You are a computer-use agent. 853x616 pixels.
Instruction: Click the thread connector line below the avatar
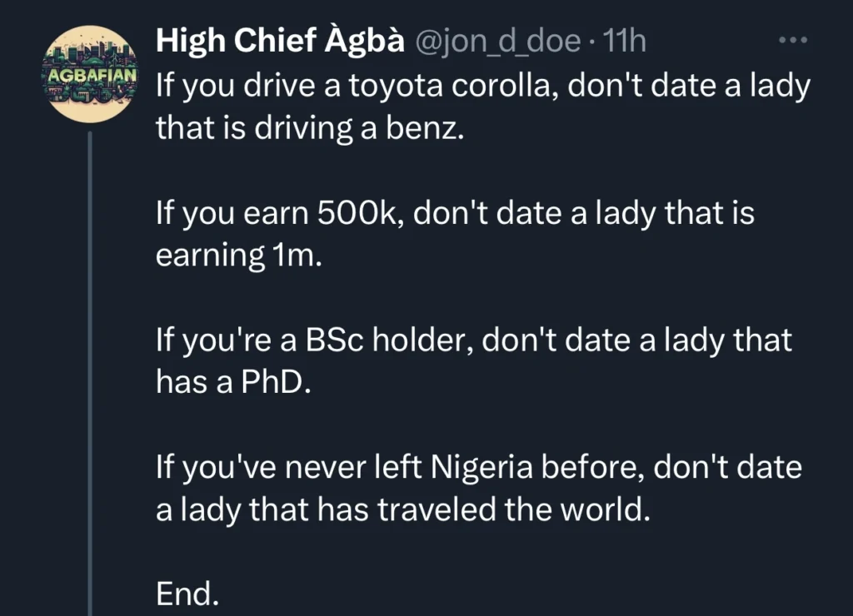[88, 333]
